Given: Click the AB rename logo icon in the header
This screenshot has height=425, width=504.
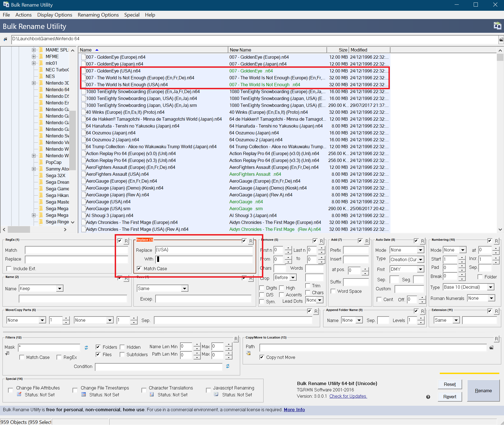Looking at the screenshot, I should 497,26.
